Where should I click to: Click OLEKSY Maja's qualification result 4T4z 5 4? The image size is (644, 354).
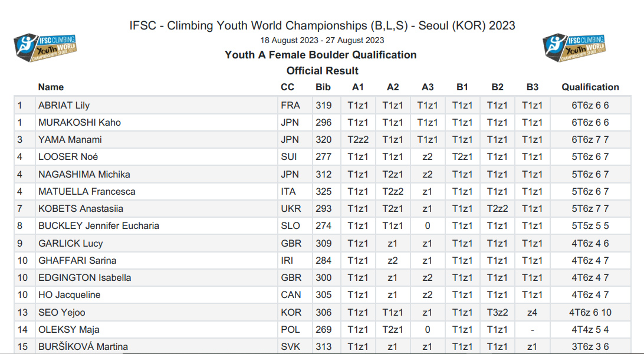(590, 330)
